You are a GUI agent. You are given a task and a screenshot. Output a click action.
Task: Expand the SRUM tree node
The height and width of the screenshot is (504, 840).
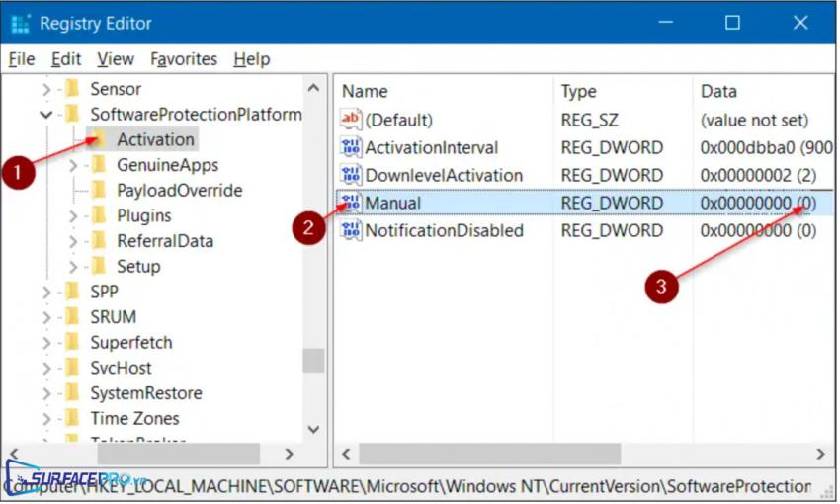(46, 317)
